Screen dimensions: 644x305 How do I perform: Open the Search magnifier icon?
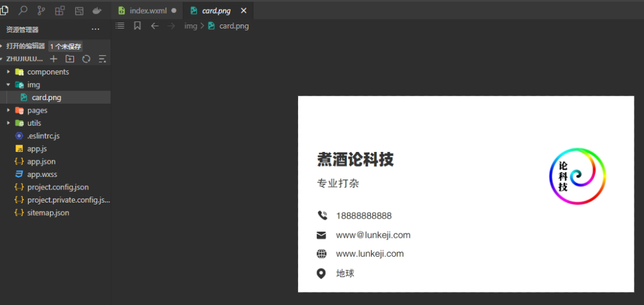pyautogui.click(x=23, y=11)
